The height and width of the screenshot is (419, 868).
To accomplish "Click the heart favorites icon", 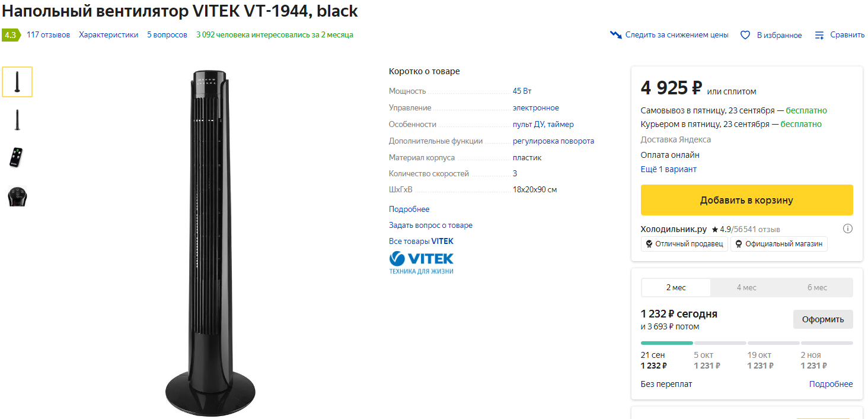I will coord(745,35).
